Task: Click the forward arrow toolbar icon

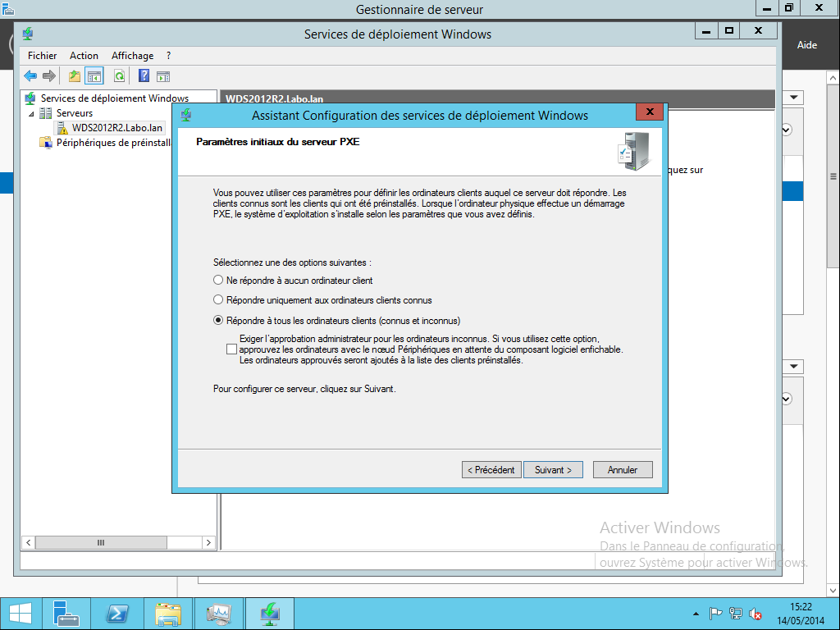Action: (x=48, y=76)
